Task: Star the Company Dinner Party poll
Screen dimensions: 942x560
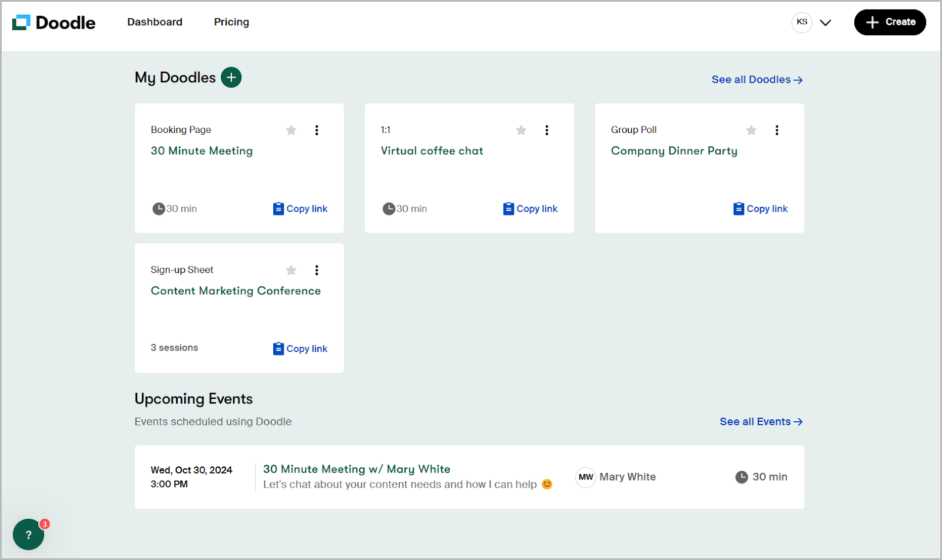Action: [x=751, y=130]
